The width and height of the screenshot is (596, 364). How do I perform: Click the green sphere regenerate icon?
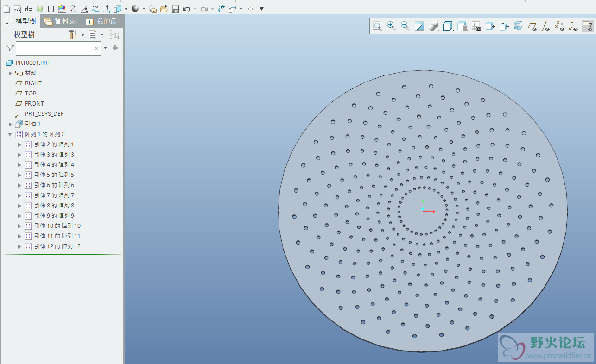click(40, 9)
